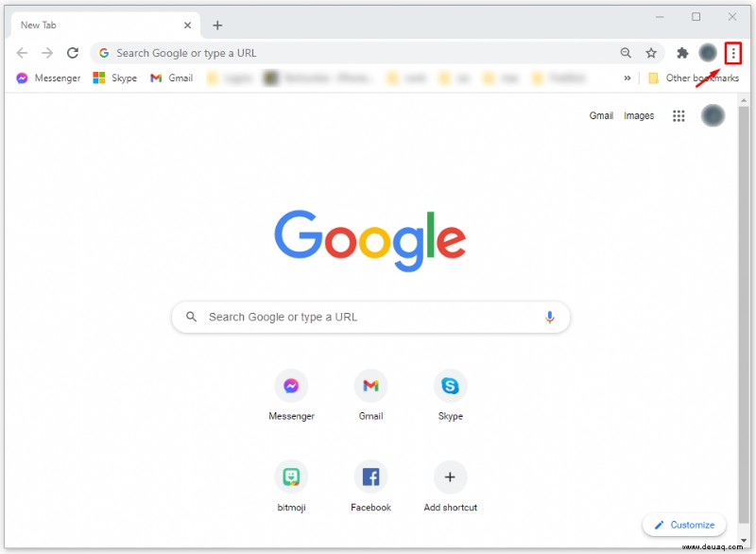Select the New Tab tab
The height and width of the screenshot is (554, 756).
pos(104,26)
